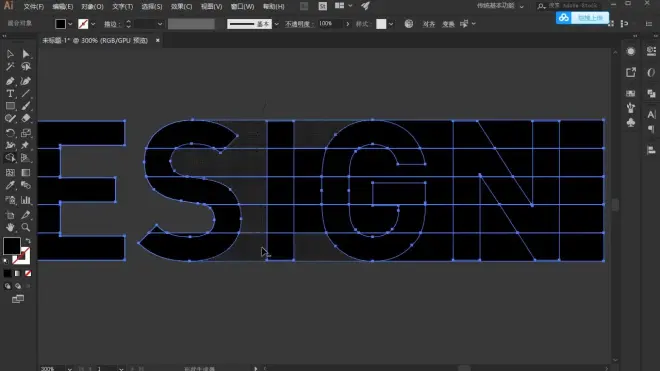This screenshot has height=371, width=660.
Task: Select the Hand tool
Action: point(10,227)
